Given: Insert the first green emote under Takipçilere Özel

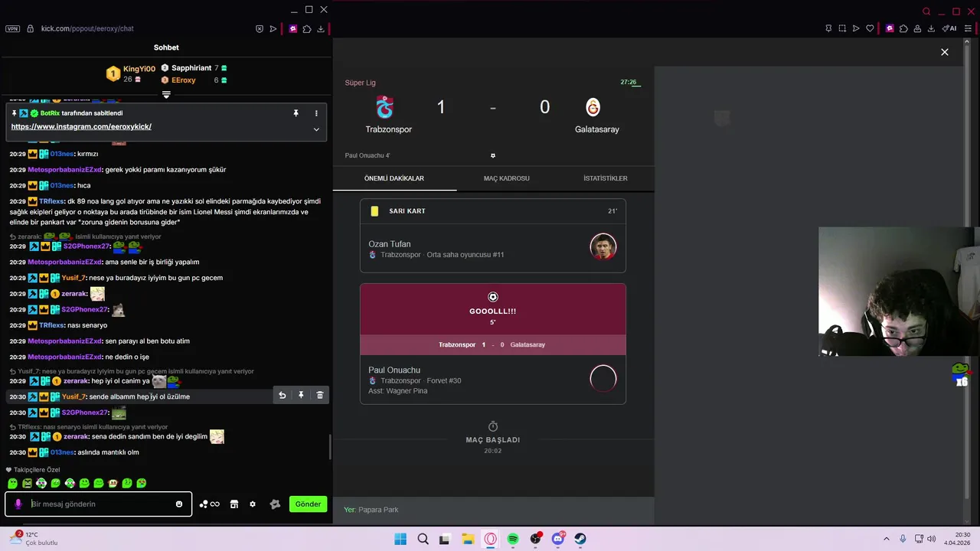Looking at the screenshot, I should click(13, 483).
